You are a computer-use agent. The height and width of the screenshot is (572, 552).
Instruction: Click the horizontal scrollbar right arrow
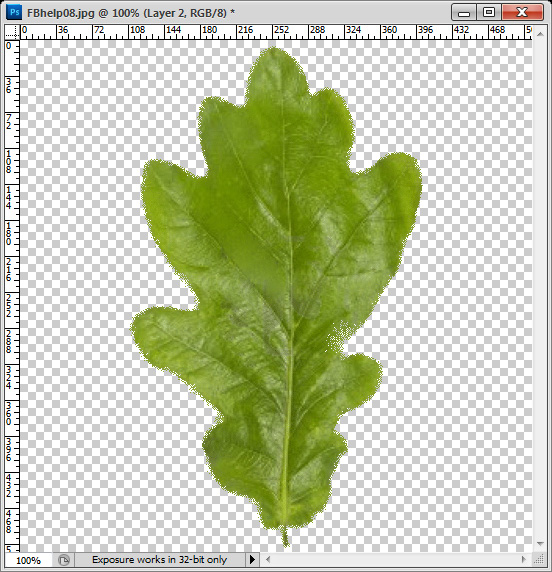[x=524, y=559]
